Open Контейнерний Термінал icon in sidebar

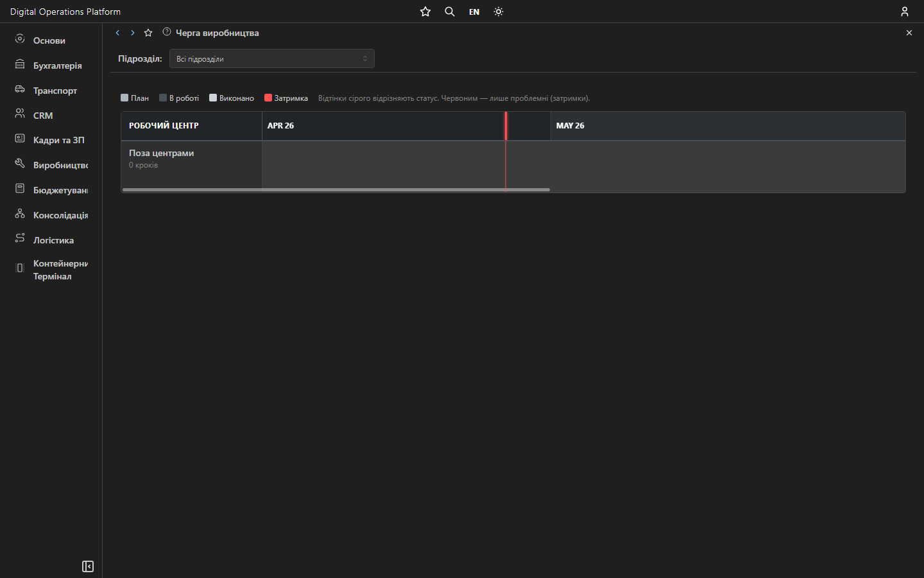click(20, 268)
